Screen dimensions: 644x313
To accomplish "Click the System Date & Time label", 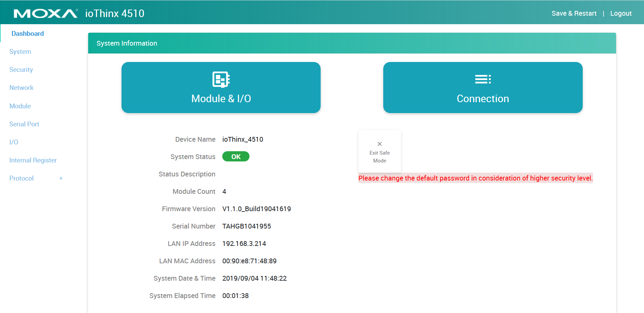I will click(184, 278).
